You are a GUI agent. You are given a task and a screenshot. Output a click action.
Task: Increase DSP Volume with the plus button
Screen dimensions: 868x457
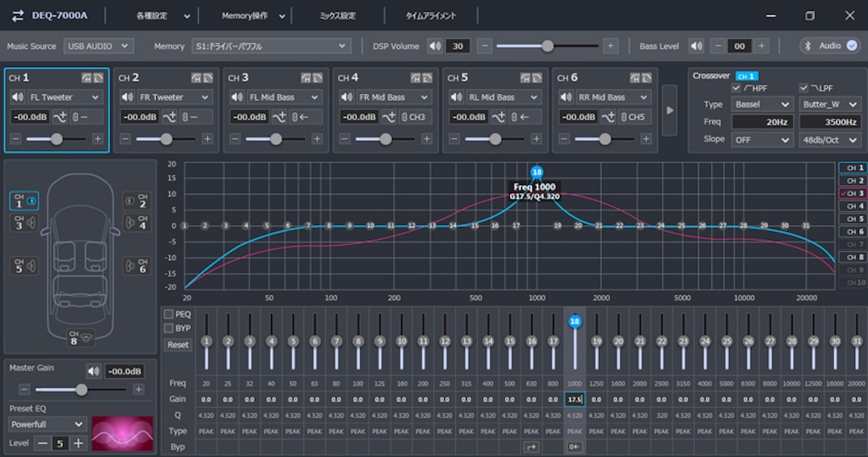point(611,46)
